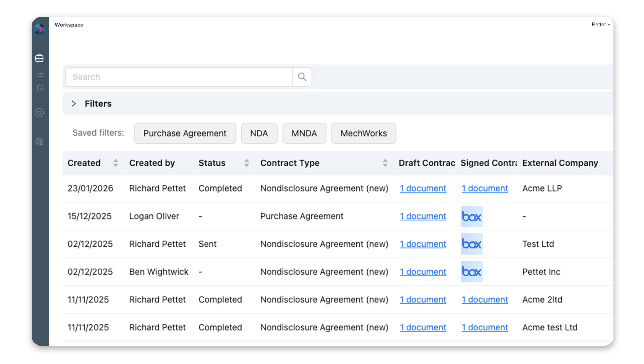Open the Pettet account dropdown
Viewport: 644px width, 364px height.
[x=601, y=25]
